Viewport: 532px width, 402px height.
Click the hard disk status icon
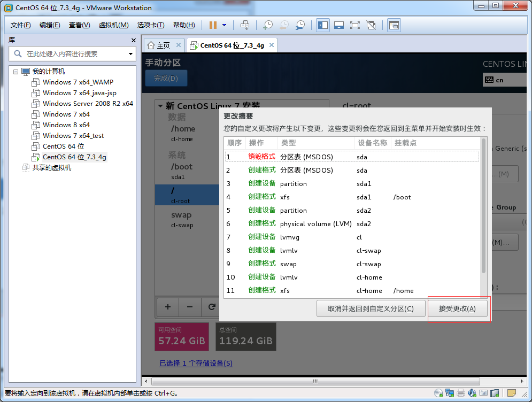495,393
